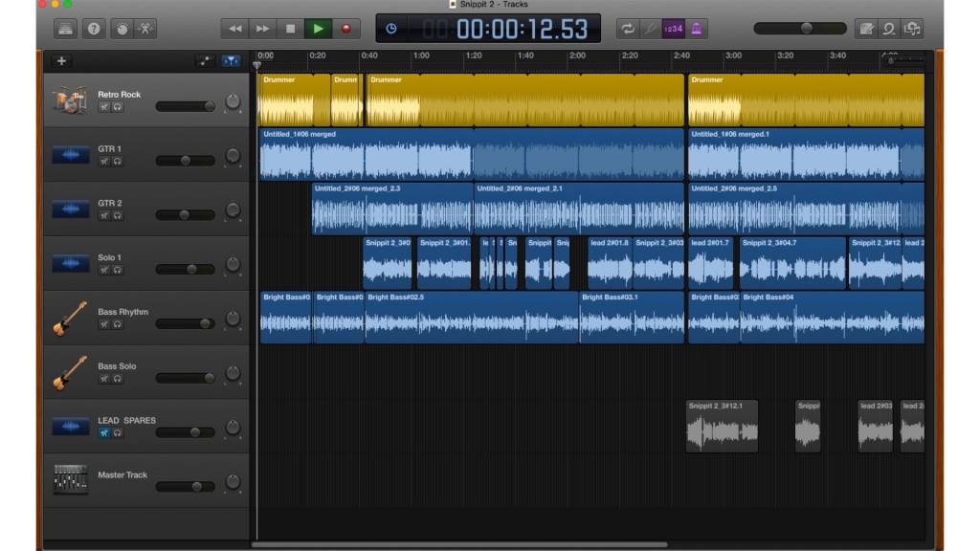Open the display mode clock dropdown
Image resolution: width=980 pixels, height=551 pixels.
[x=391, y=29]
